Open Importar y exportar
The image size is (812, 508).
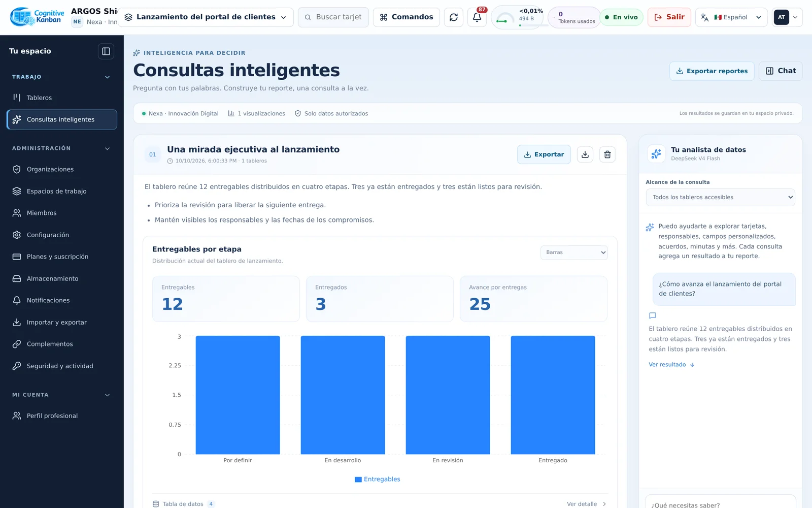[62, 322]
